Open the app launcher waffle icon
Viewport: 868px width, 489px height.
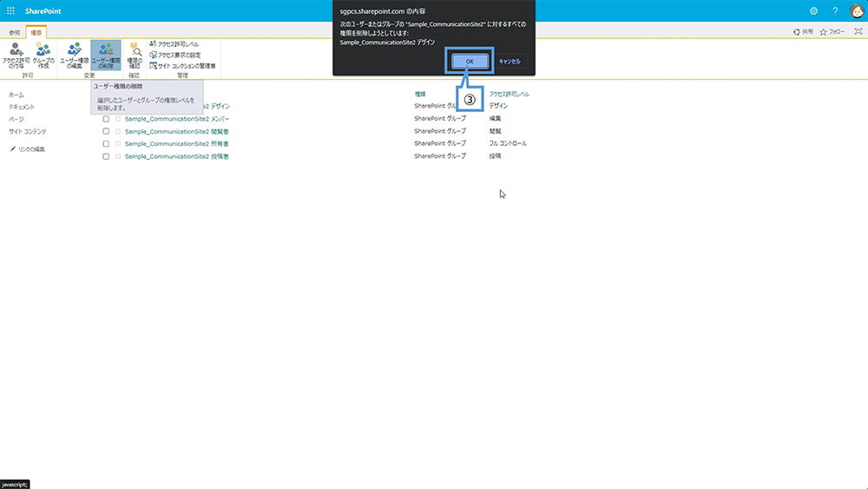pyautogui.click(x=10, y=10)
